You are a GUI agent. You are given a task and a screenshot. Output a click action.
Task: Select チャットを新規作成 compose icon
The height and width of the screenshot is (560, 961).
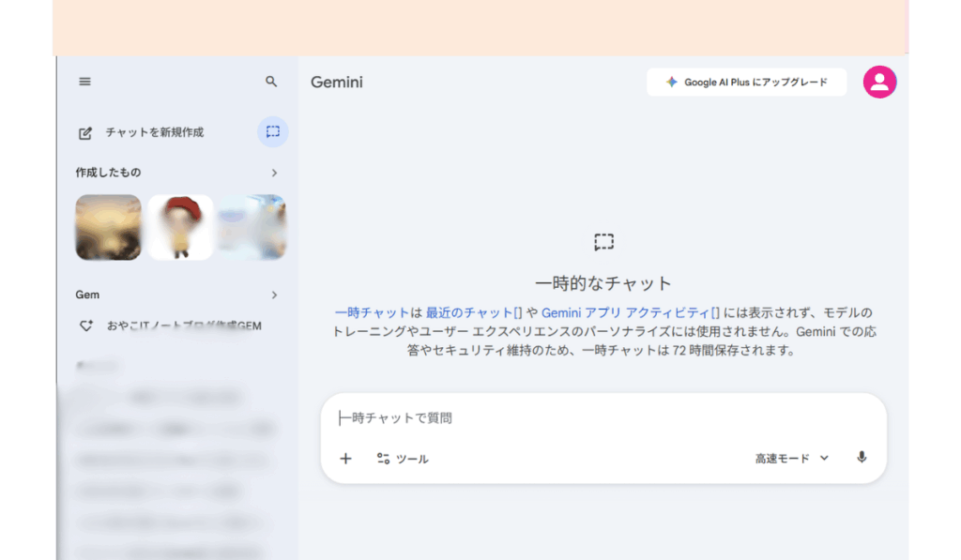tap(84, 131)
